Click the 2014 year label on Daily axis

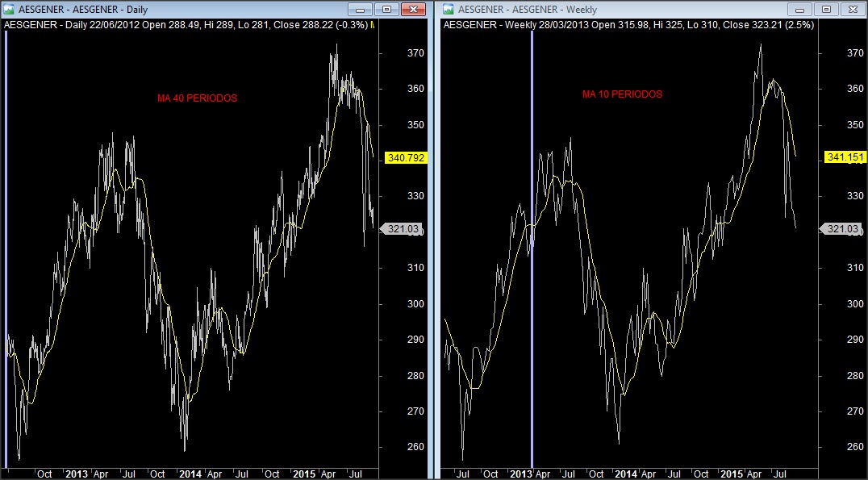pyautogui.click(x=190, y=474)
